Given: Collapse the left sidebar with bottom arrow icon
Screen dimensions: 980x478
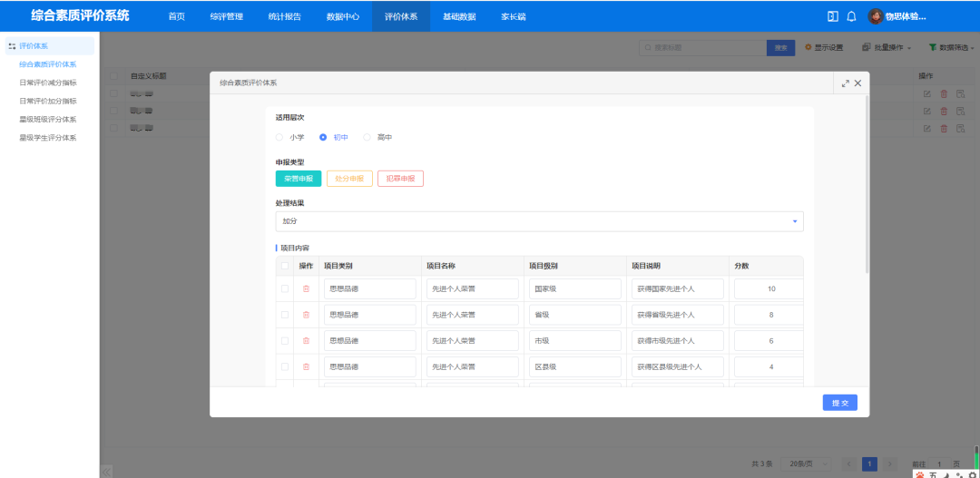Looking at the screenshot, I should [x=106, y=471].
